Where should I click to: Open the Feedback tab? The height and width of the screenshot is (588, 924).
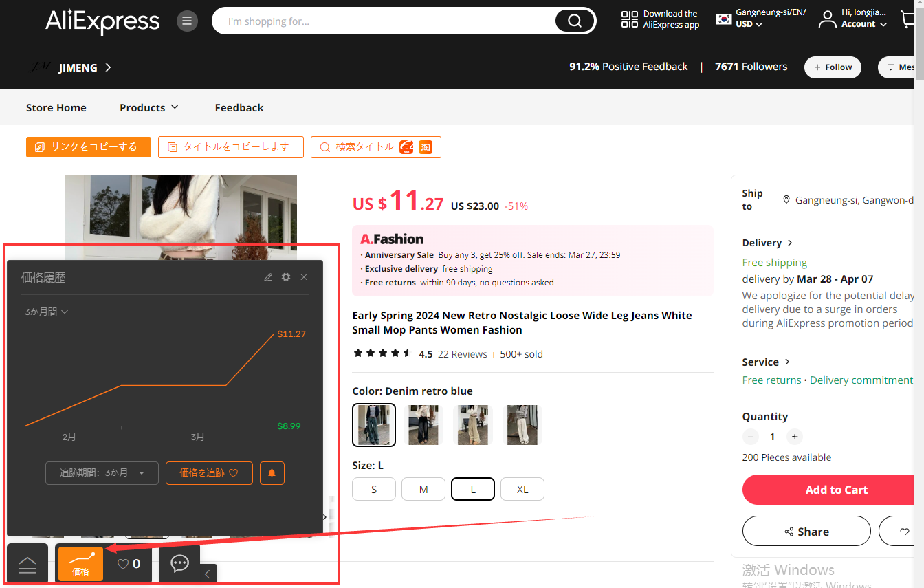click(x=239, y=107)
